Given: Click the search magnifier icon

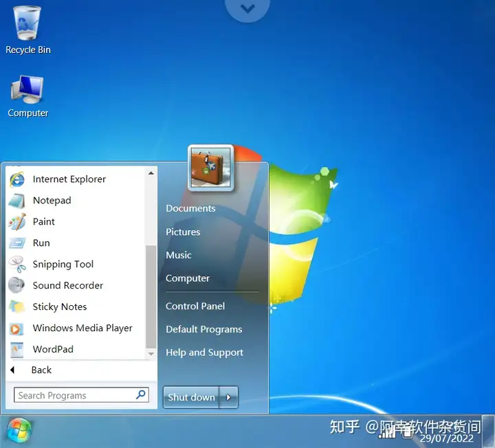Looking at the screenshot, I should click(141, 394).
